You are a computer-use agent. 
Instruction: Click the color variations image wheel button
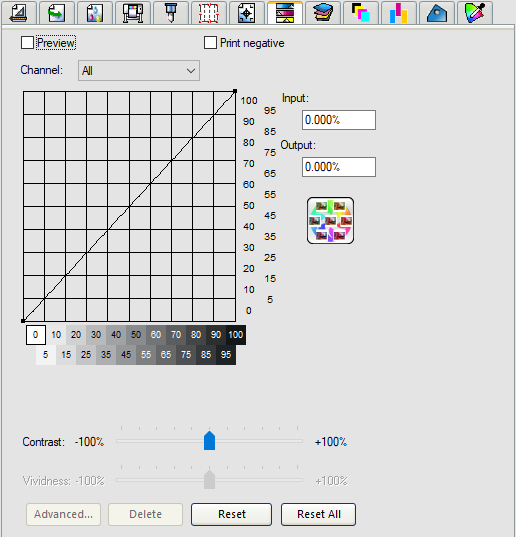330,221
